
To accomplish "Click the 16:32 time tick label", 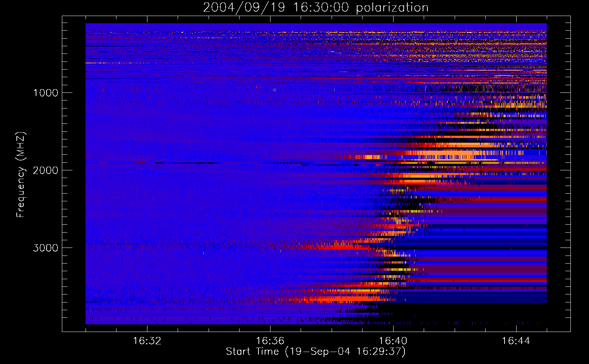I will coord(147,341).
